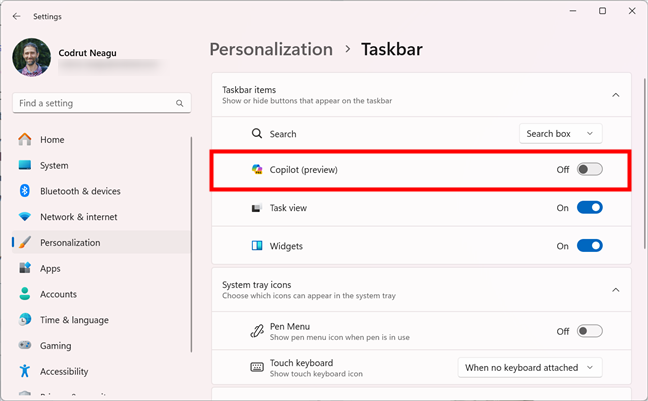
Task: Click the Widgets icon
Action: pyautogui.click(x=257, y=246)
